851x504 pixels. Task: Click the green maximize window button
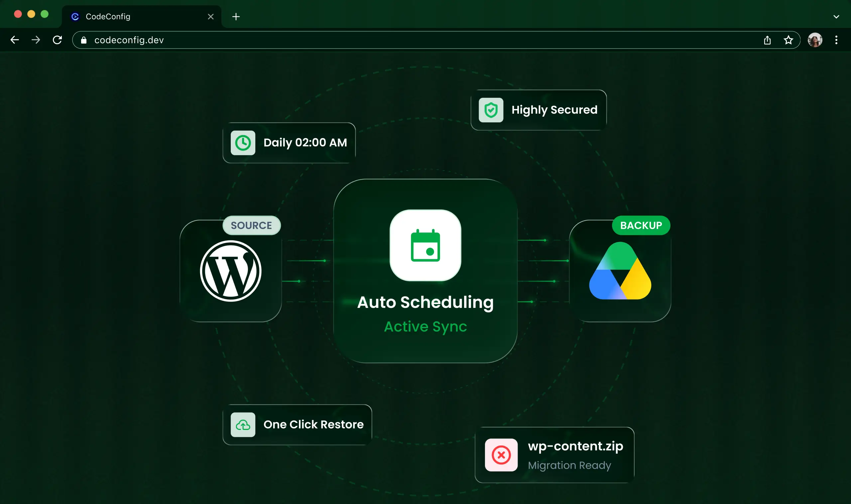pos(45,14)
